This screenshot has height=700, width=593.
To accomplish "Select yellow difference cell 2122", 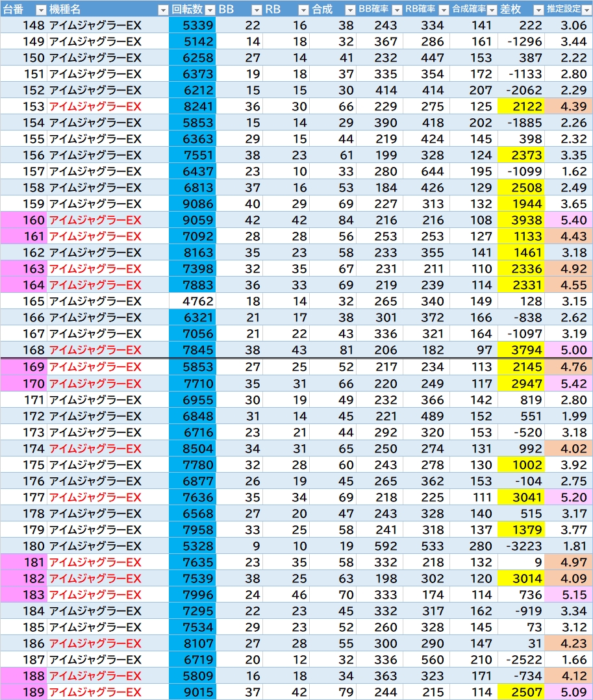I will point(521,106).
